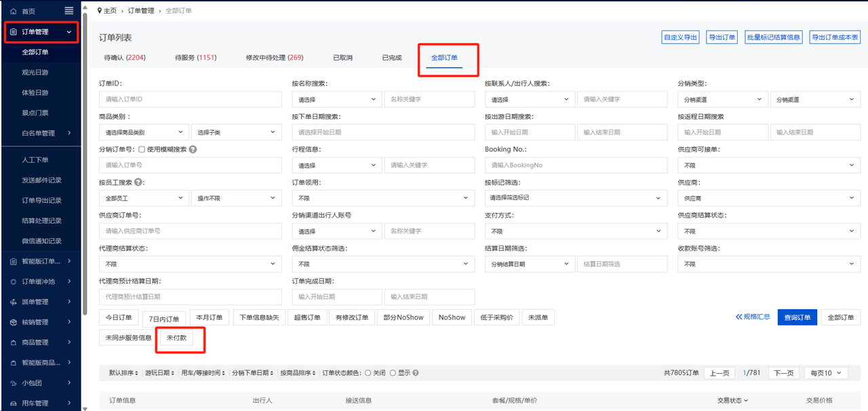868x411 pixels.
Task: Toggle the sidebar hamburger menu icon
Action: [69, 11]
